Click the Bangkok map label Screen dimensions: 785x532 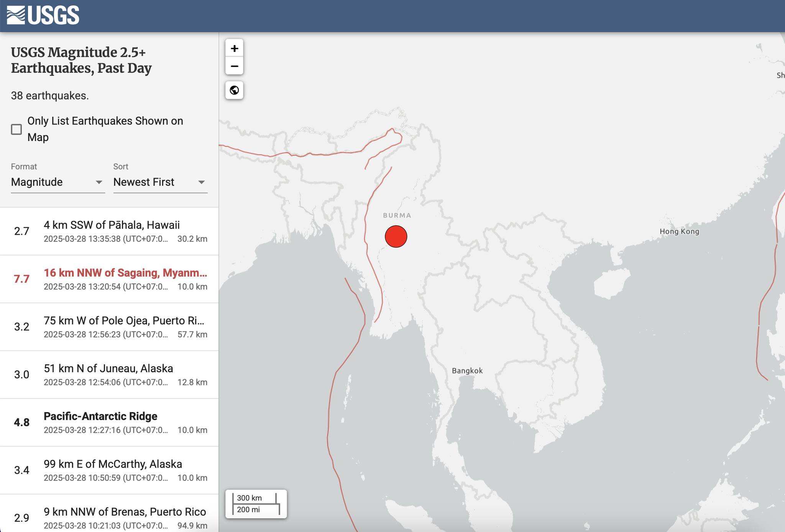467,371
